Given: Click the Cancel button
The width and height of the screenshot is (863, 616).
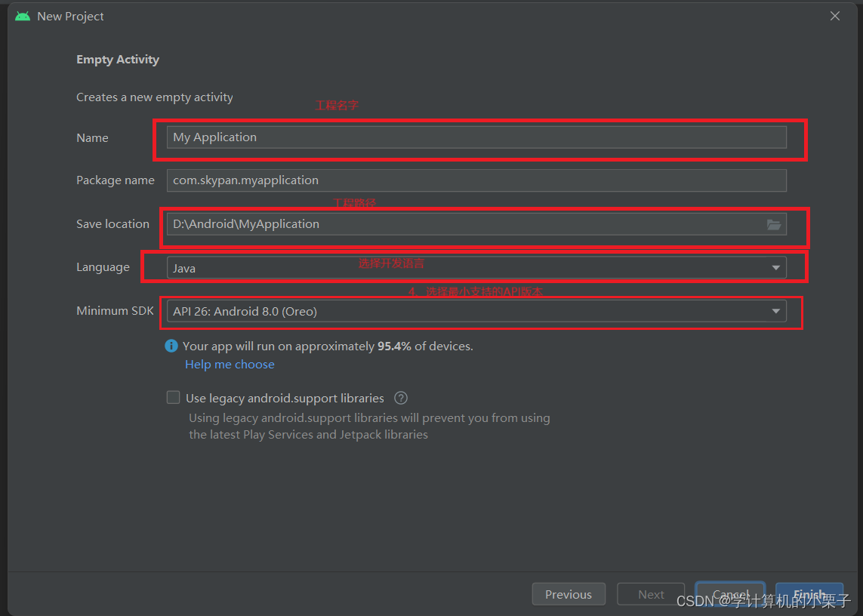Looking at the screenshot, I should point(730,595).
